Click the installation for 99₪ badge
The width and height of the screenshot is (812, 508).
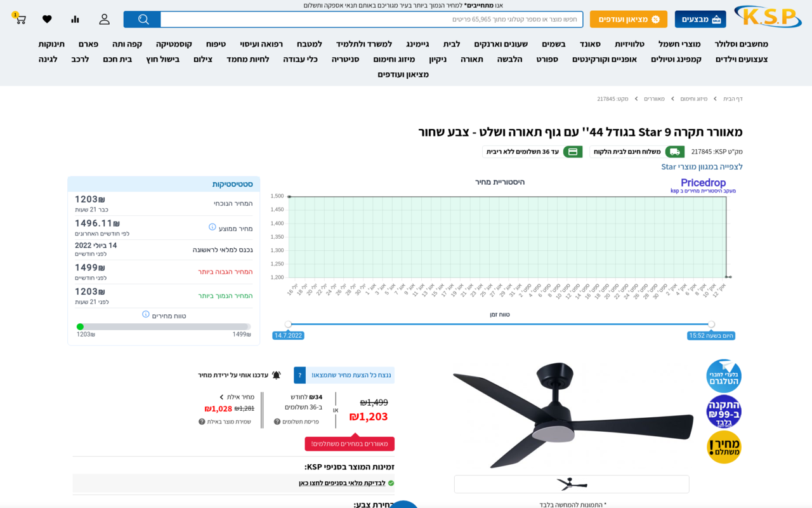724,411
